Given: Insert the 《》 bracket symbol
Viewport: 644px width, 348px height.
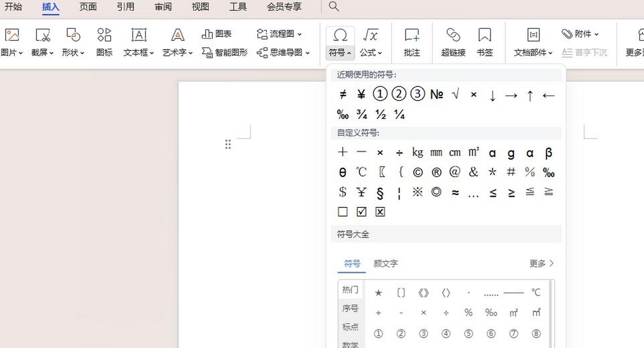Looking at the screenshot, I should (423, 293).
